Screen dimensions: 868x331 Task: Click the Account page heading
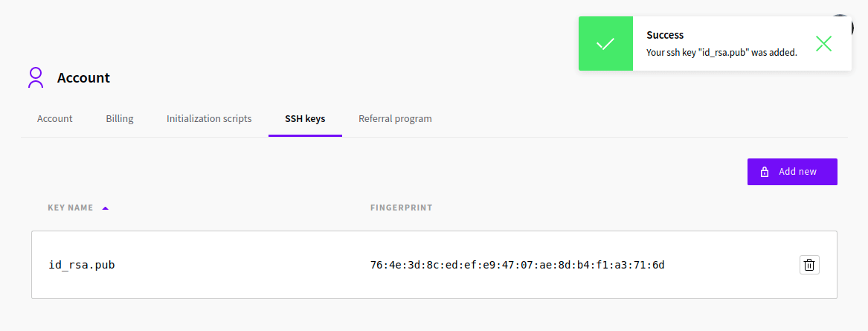(83, 77)
